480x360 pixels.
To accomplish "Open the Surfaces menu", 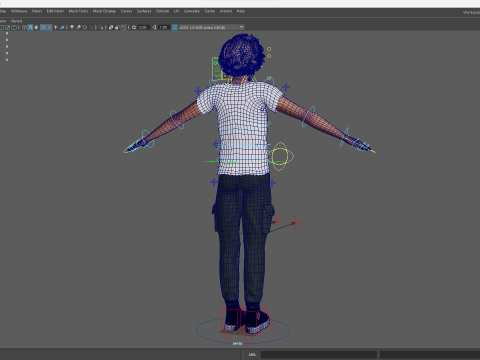I will [144, 11].
